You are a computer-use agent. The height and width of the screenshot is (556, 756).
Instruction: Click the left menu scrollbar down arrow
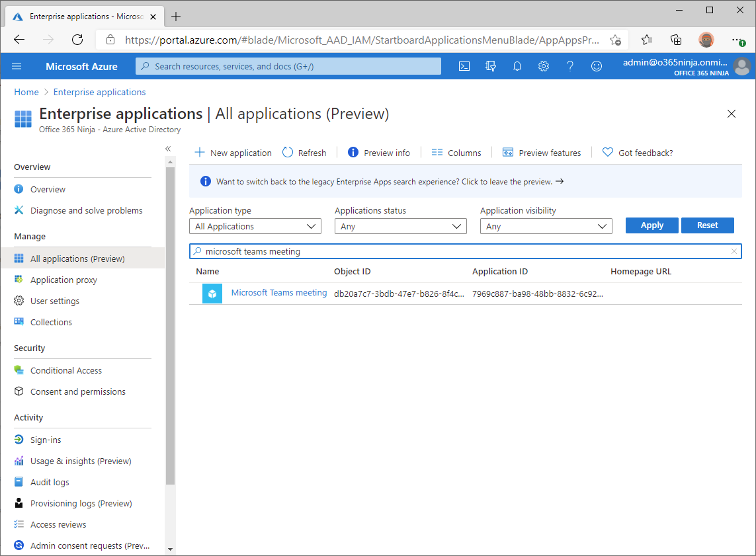170,549
